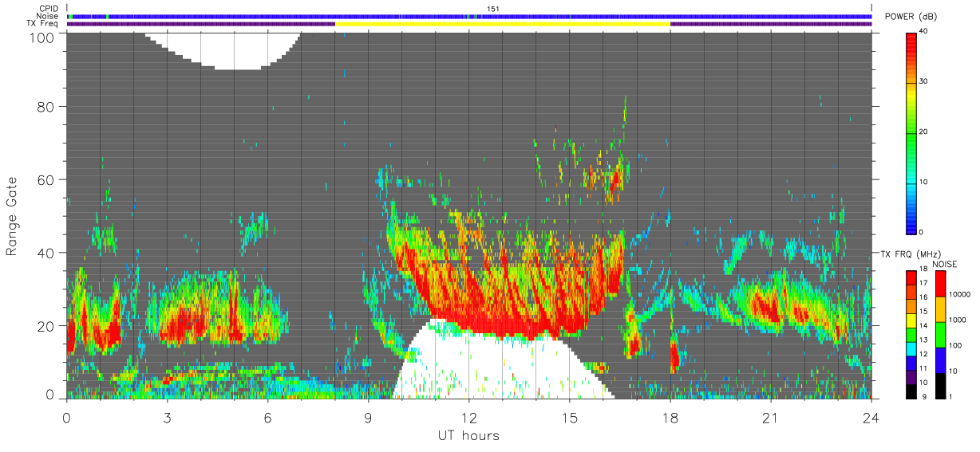The image size is (980, 452).
Task: Pick the orange band in the NOISE legend
Action: [x=940, y=309]
